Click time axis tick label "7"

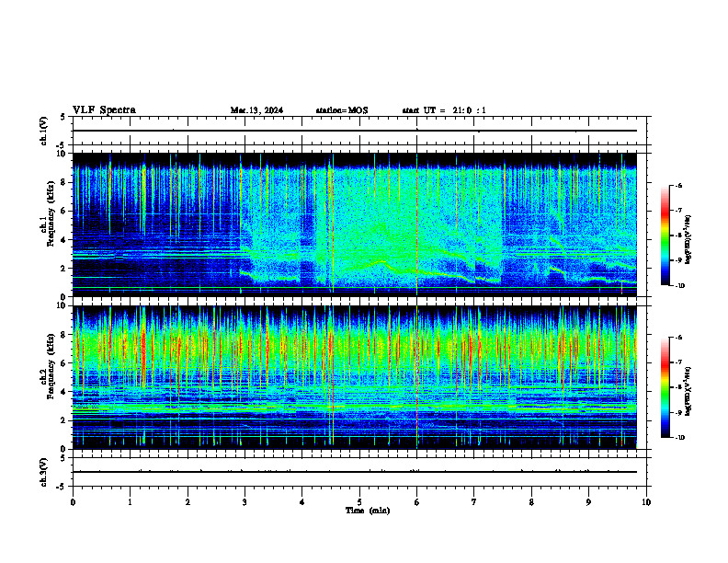(474, 502)
